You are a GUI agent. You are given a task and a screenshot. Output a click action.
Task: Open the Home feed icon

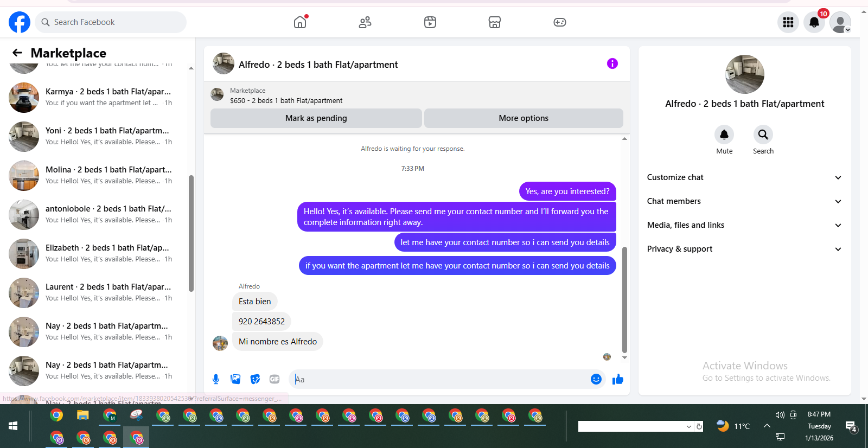pyautogui.click(x=300, y=22)
